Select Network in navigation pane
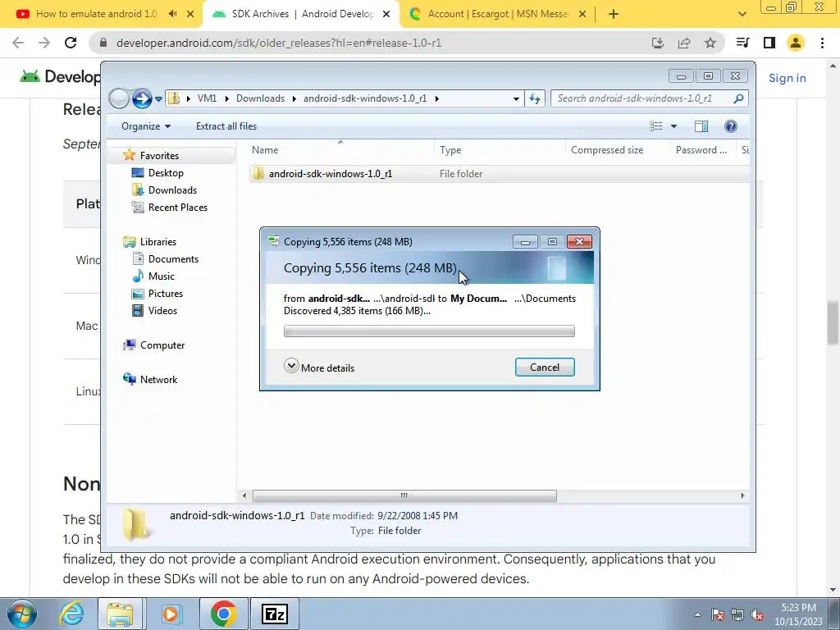The image size is (840, 630). (158, 379)
